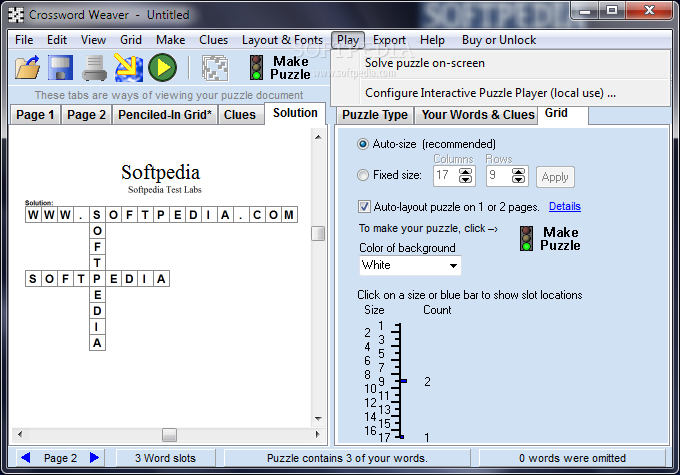The width and height of the screenshot is (680, 475).
Task: Click the vertical scrollbar thumb
Action: pyautogui.click(x=318, y=233)
